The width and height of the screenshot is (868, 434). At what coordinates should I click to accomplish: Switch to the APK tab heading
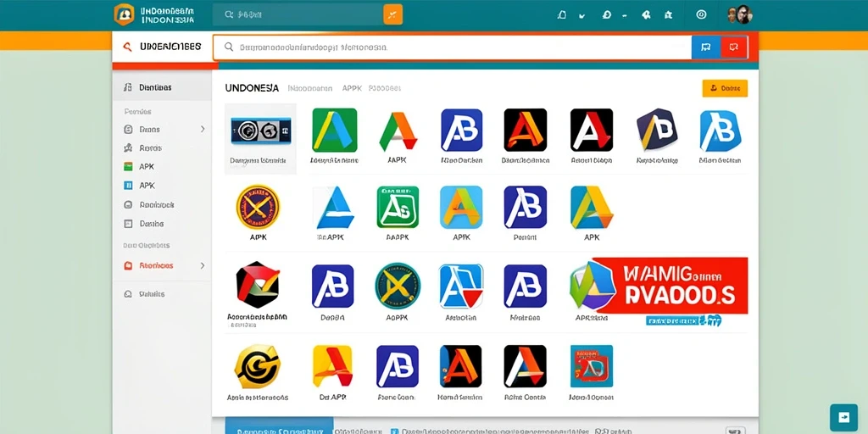(351, 88)
